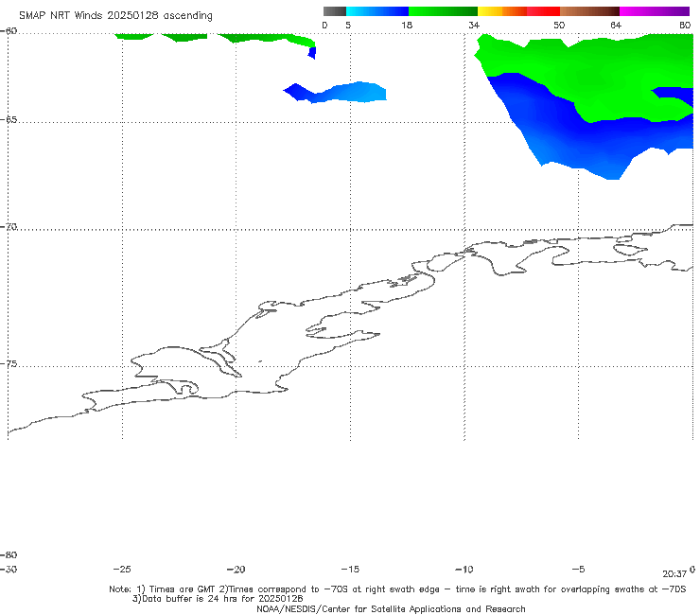The image size is (700, 615).
Task: Click the latitude label "-65"
Action: [x=9, y=120]
